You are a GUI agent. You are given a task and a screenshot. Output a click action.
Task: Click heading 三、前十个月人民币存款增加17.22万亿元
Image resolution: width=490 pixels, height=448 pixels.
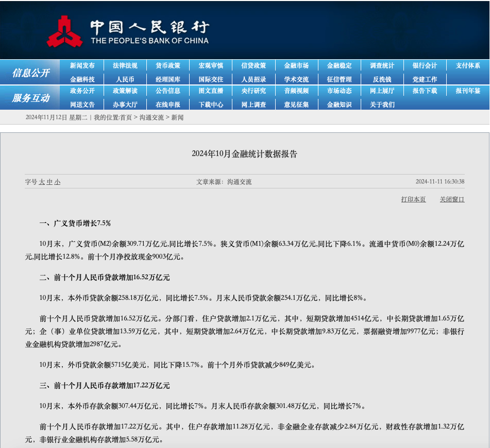coord(105,386)
